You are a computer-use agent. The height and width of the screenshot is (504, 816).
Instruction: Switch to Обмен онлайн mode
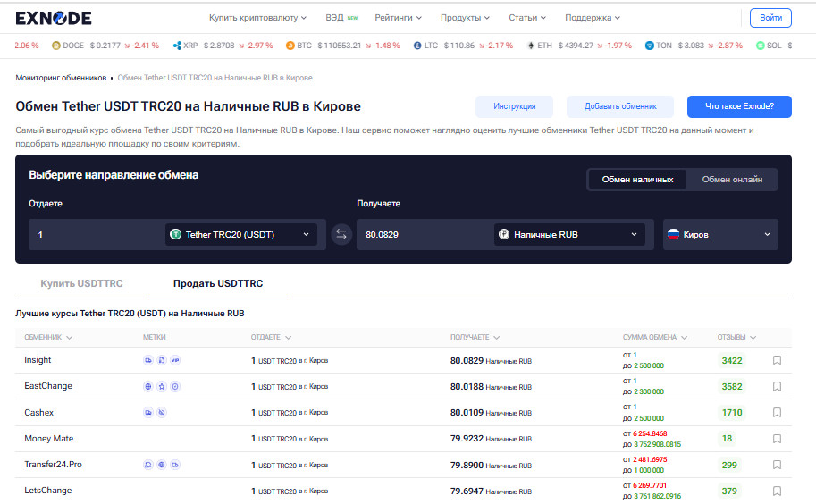pos(732,180)
